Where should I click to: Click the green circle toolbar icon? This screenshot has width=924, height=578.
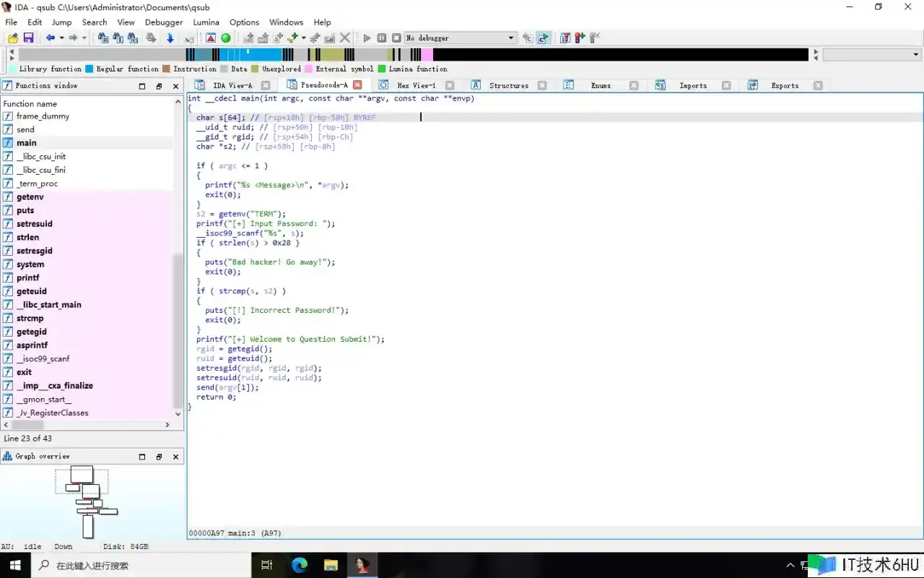pyautogui.click(x=226, y=38)
